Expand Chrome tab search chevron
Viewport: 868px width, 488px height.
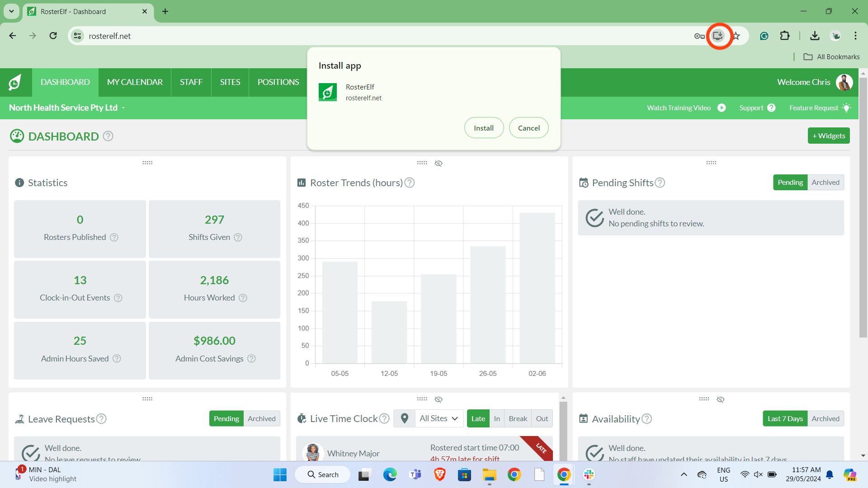click(x=11, y=11)
